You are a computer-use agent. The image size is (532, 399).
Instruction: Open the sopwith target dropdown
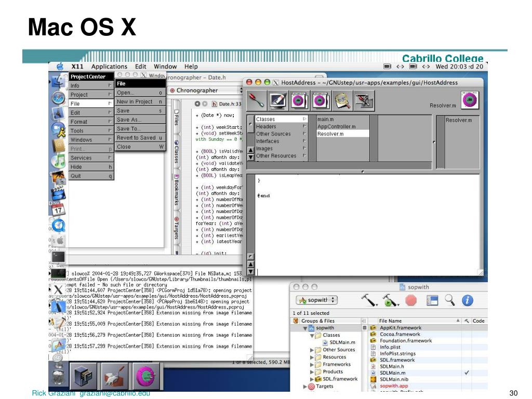[317, 300]
